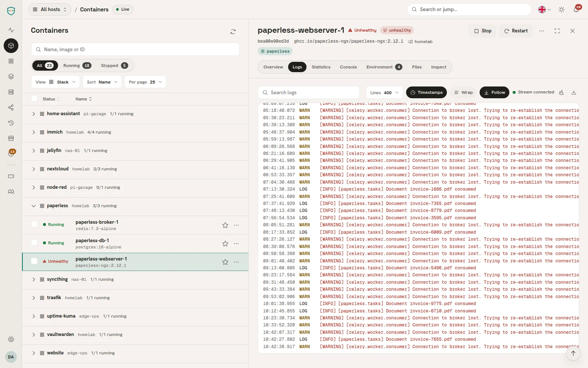The height and width of the screenshot is (368, 588).
Task: Open the Inspect tab
Action: click(x=438, y=67)
